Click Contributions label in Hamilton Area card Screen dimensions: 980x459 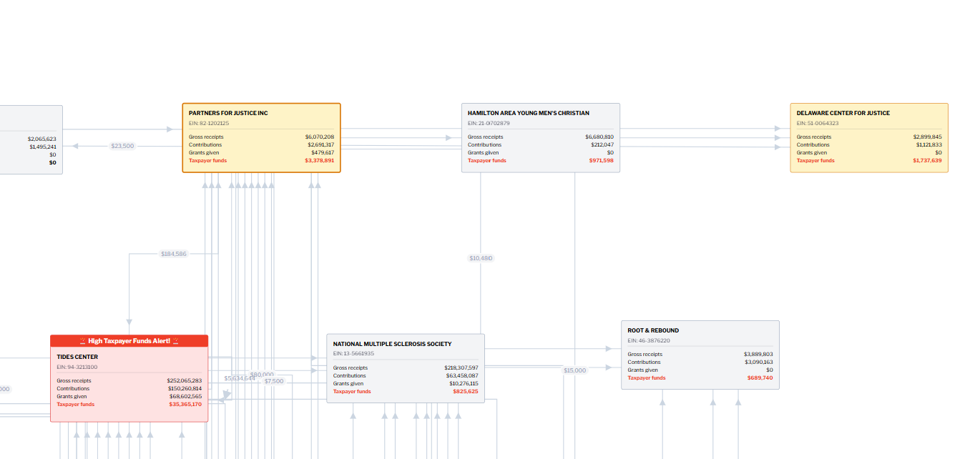484,144
